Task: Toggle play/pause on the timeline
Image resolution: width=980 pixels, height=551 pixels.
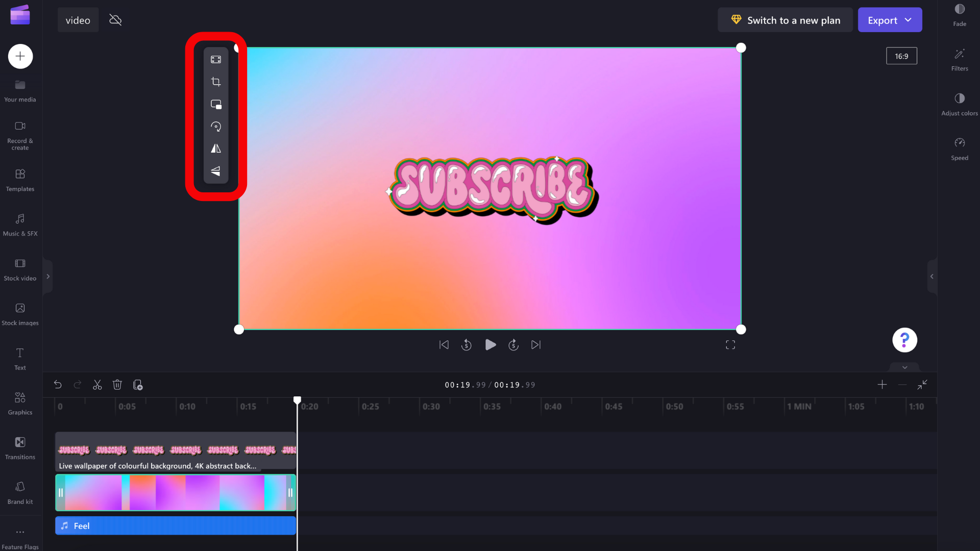Action: [x=490, y=344]
